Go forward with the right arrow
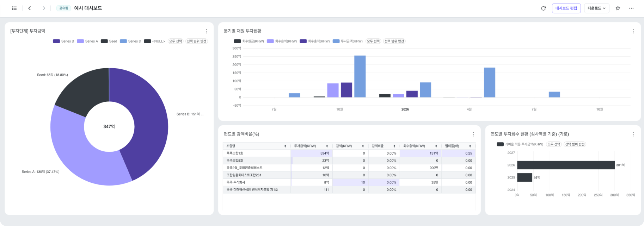This screenshot has width=644, height=226. click(44, 8)
